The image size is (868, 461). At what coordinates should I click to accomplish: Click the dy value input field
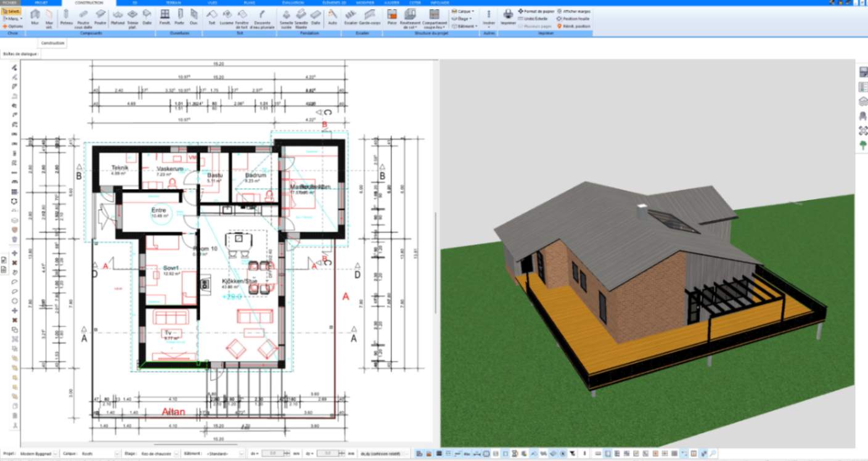(327, 454)
